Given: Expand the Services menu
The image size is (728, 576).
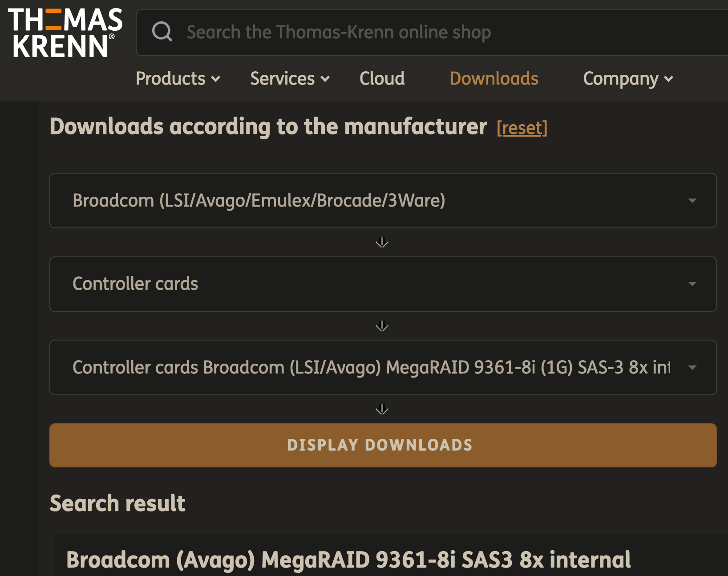Looking at the screenshot, I should (290, 79).
